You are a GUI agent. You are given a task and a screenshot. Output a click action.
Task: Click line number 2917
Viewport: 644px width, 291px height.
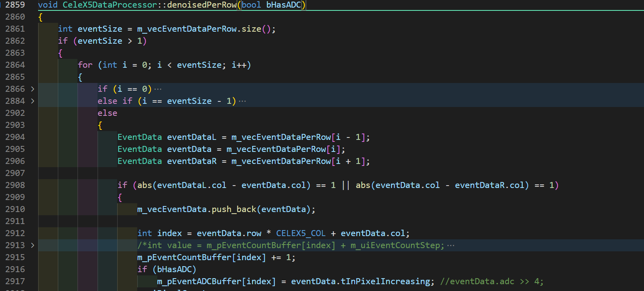click(15, 281)
